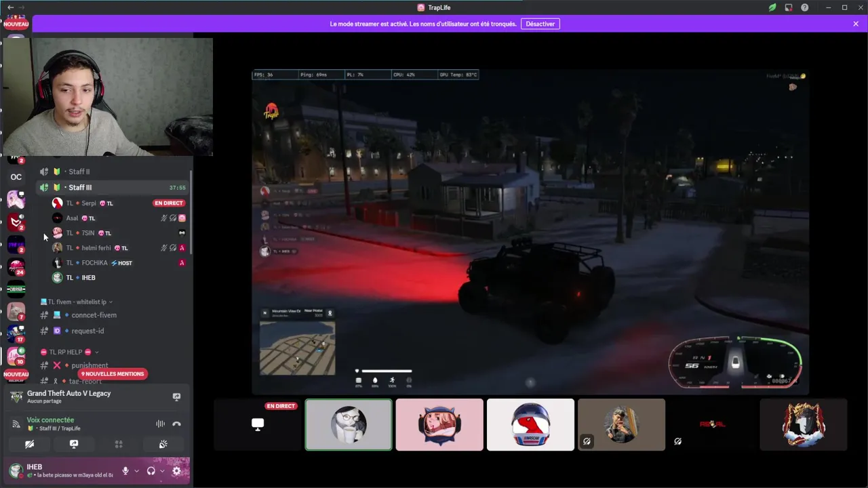
Task: Select the brown photo avatar participant tile
Action: coord(621,424)
